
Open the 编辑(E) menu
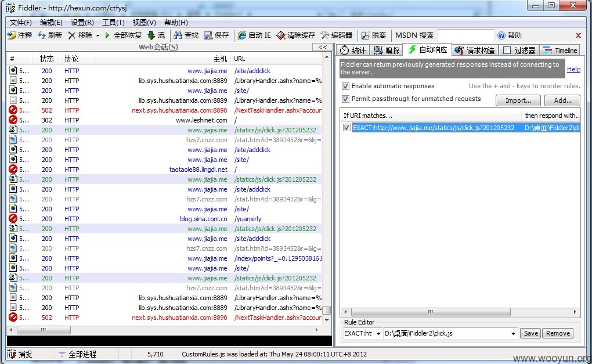51,22
